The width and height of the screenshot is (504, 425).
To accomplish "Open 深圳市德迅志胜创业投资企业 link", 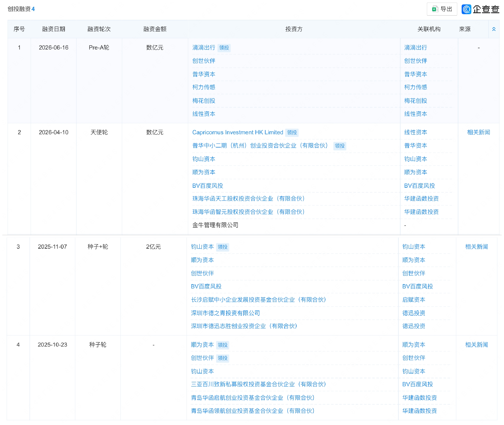I will tap(244, 326).
